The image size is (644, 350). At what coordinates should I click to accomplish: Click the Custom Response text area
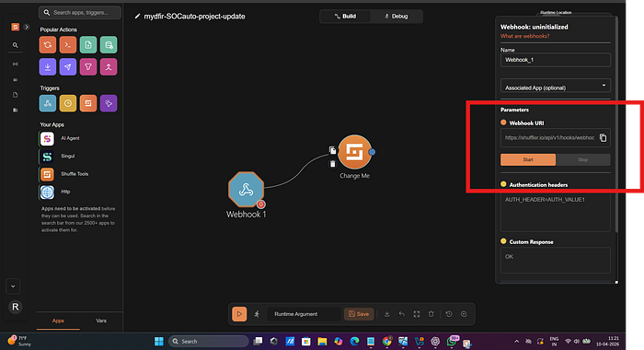point(556,260)
